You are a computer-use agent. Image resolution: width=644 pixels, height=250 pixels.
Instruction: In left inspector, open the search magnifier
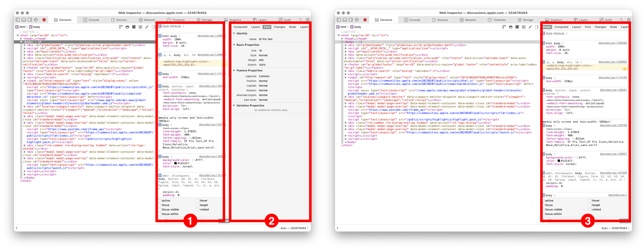(300, 20)
